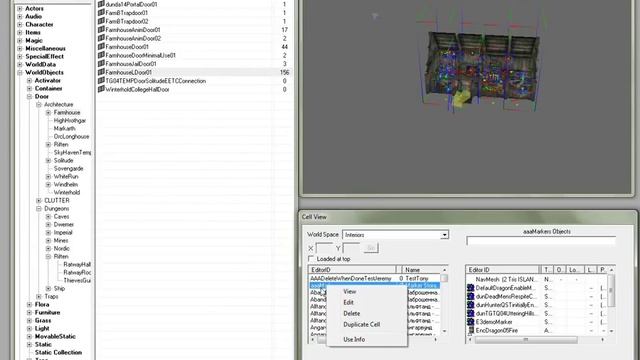The height and width of the screenshot is (360, 640).
Task: Select the Winterhold tree item
Action: coord(67,193)
